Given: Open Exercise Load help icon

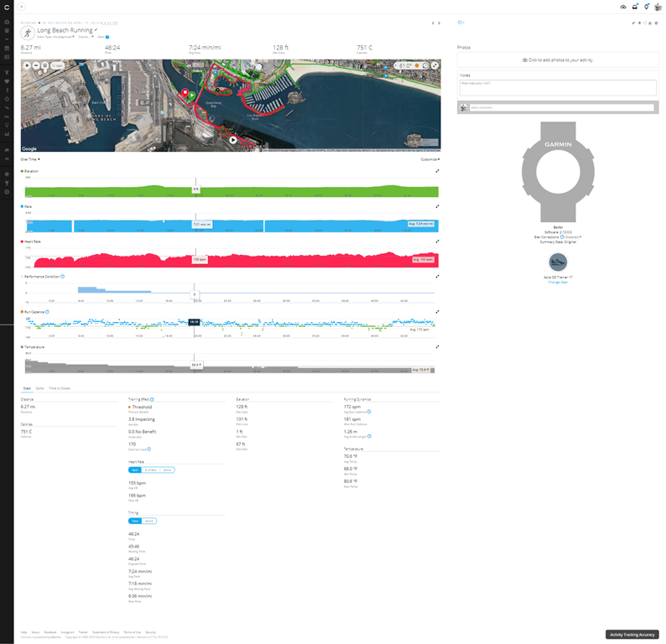Looking at the screenshot, I should click(148, 449).
